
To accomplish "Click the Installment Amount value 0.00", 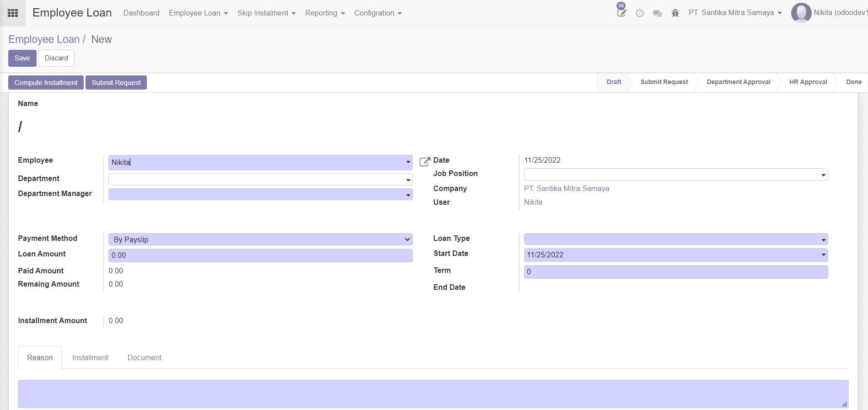I will pos(116,320).
